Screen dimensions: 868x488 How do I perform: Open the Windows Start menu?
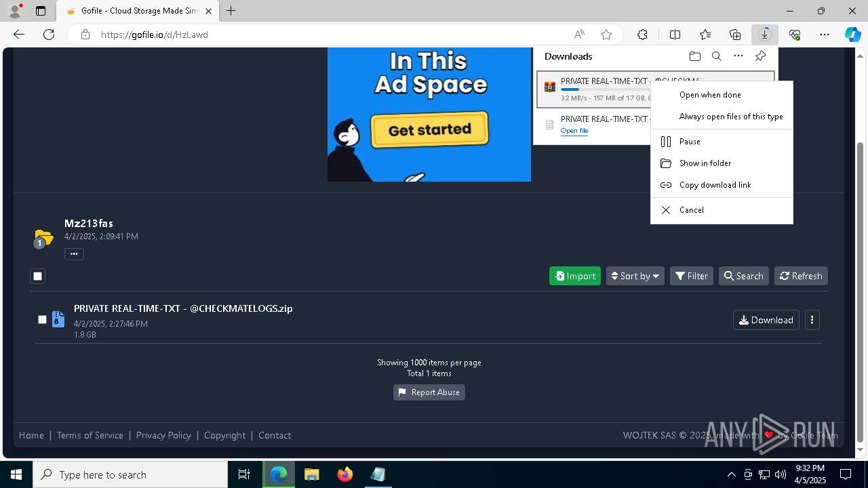[16, 474]
